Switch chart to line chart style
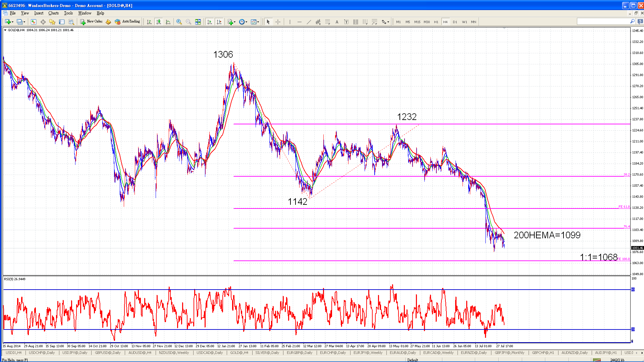 click(x=168, y=22)
